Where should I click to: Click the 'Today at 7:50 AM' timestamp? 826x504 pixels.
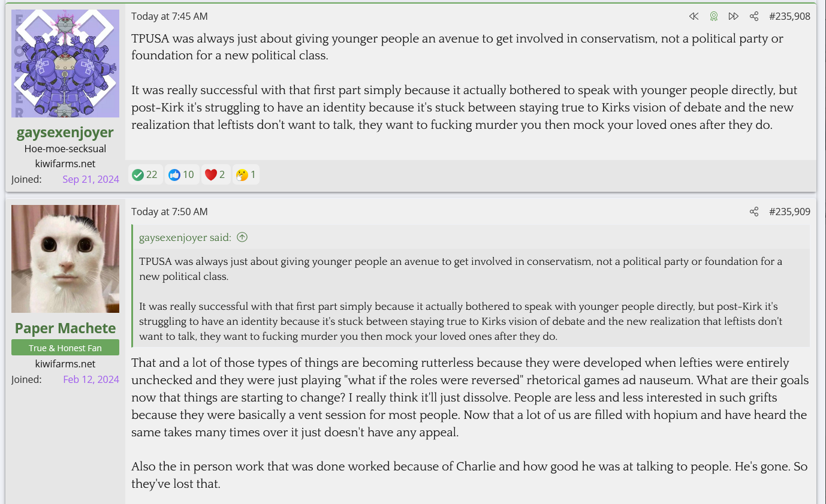[x=170, y=212]
